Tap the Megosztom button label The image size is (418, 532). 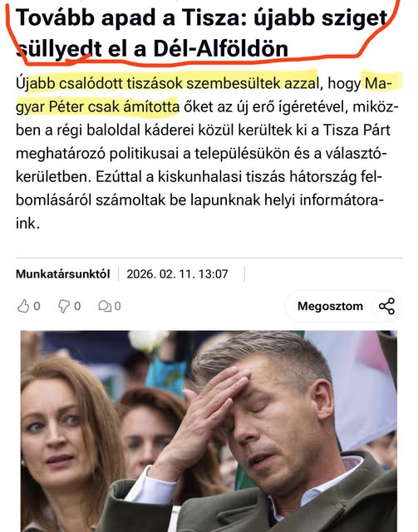[330, 306]
